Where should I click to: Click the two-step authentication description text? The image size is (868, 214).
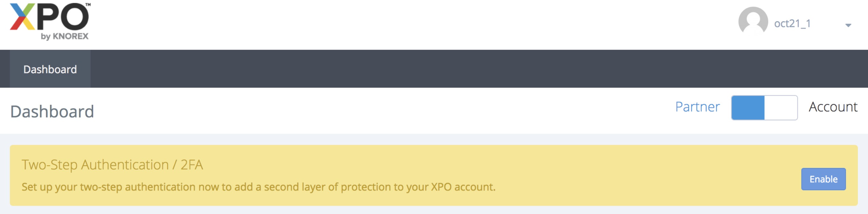258,187
